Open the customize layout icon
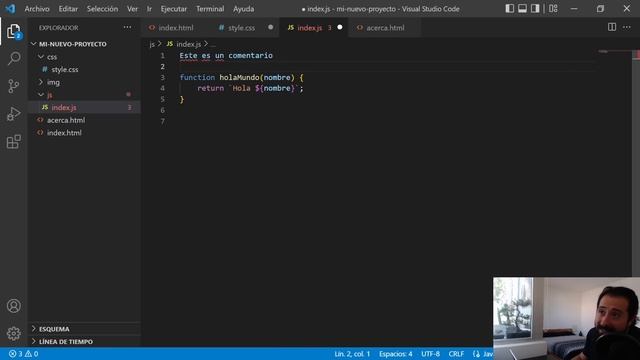This screenshot has height=360, width=640. [x=553, y=9]
